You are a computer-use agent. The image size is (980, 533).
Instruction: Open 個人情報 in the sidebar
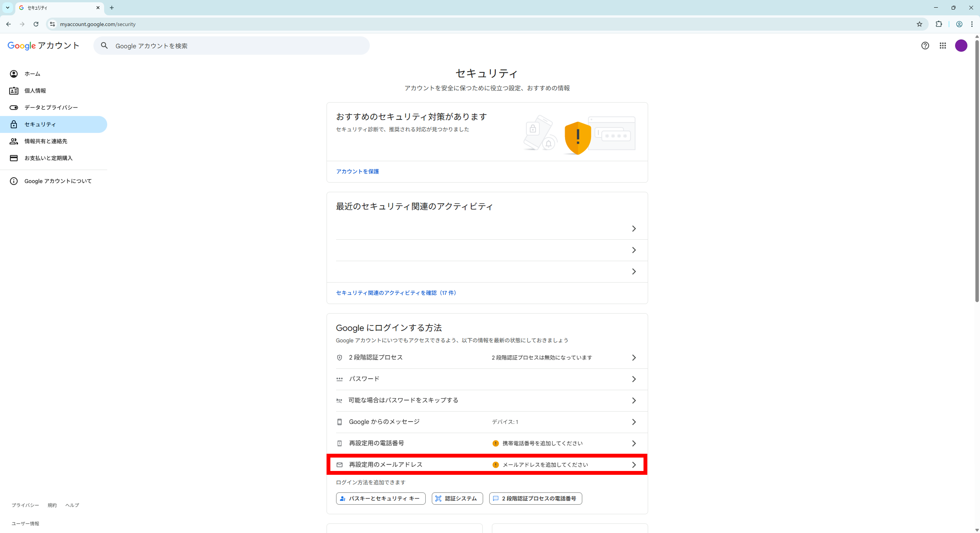click(x=54, y=91)
